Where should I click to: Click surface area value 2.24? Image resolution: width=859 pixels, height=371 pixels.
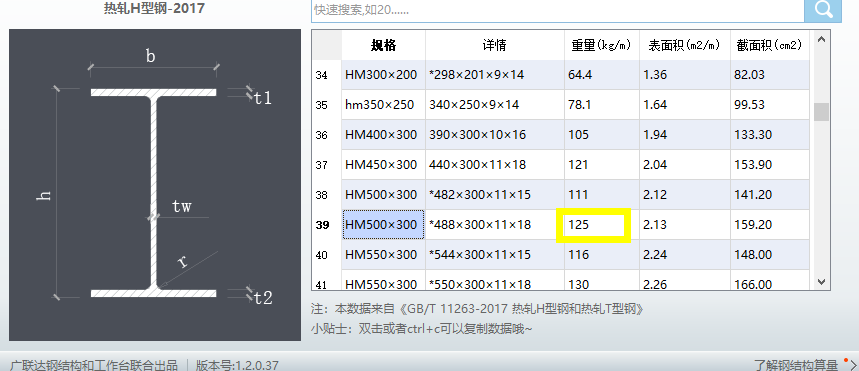point(684,255)
